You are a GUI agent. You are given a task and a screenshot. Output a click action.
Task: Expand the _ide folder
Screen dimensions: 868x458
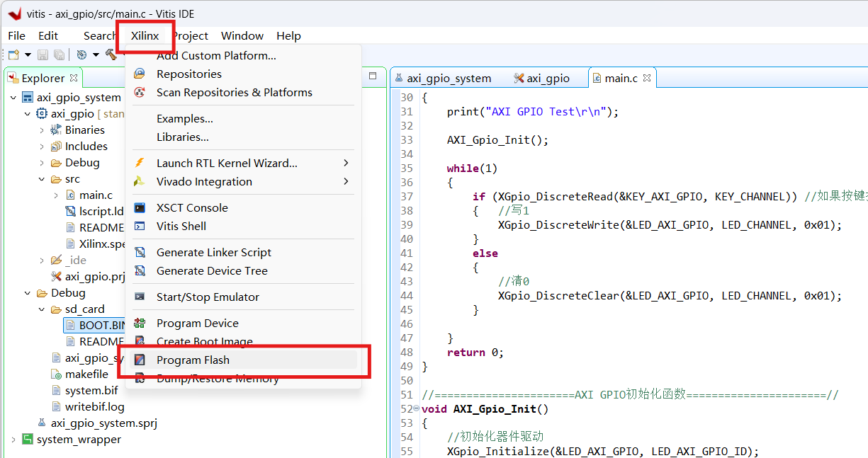[x=42, y=261]
